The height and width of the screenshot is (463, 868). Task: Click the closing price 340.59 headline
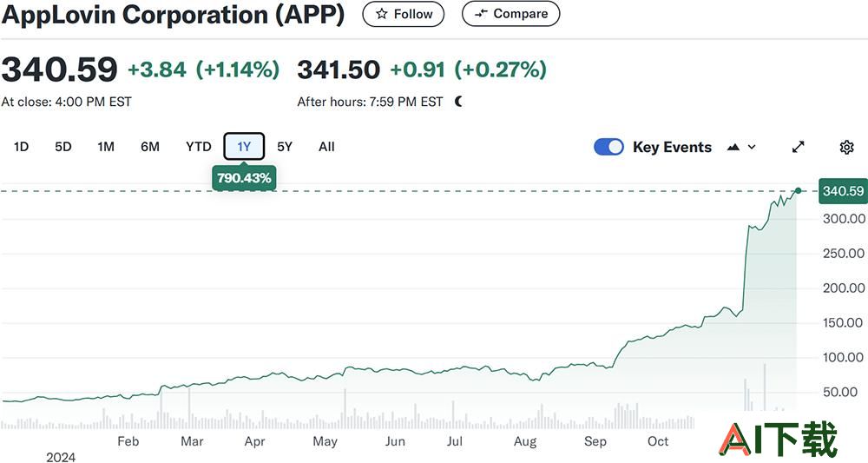click(x=59, y=69)
